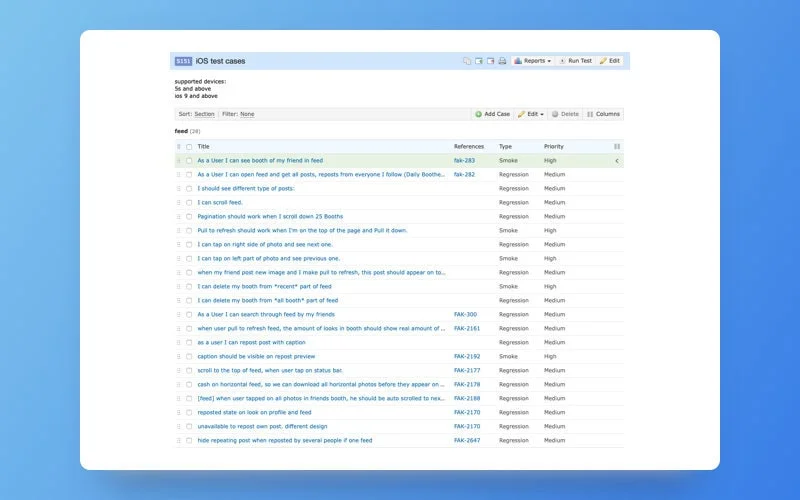Click the iOS test cases title
This screenshot has width=800, height=500.
pos(220,61)
